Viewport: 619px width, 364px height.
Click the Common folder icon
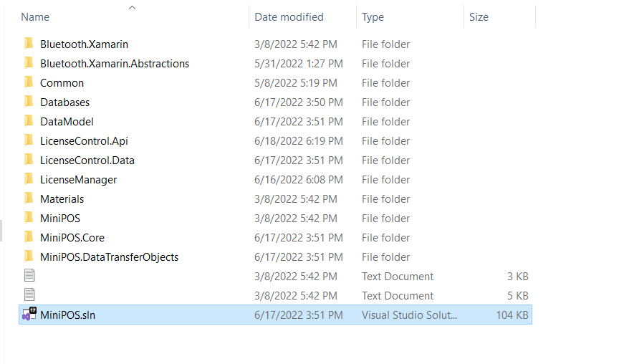(29, 82)
